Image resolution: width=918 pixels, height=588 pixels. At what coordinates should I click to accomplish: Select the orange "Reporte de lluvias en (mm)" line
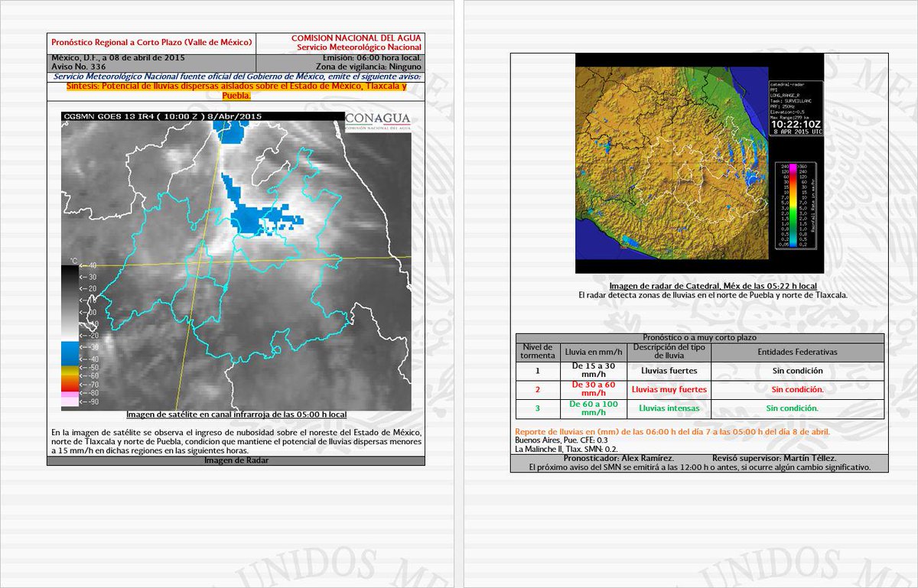(673, 432)
